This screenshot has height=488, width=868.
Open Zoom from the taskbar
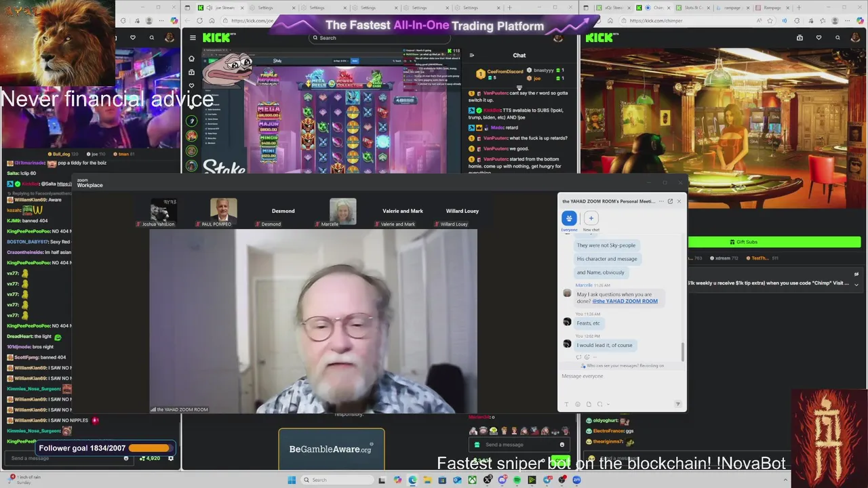[x=576, y=480]
